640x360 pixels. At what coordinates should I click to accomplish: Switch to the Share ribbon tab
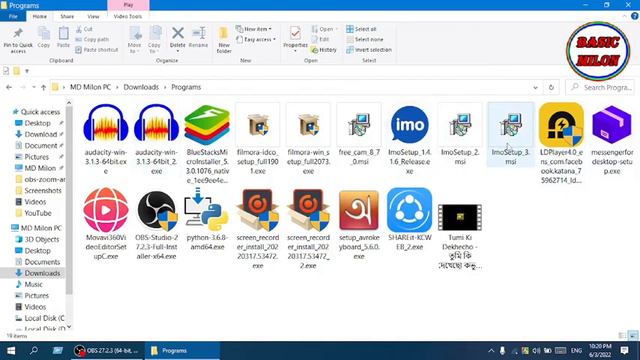click(x=67, y=16)
